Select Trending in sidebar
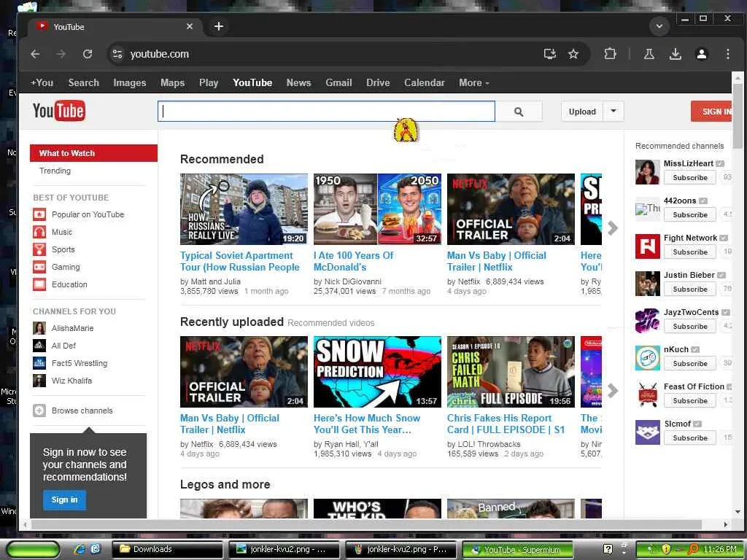Image resolution: width=747 pixels, height=560 pixels. tap(55, 171)
